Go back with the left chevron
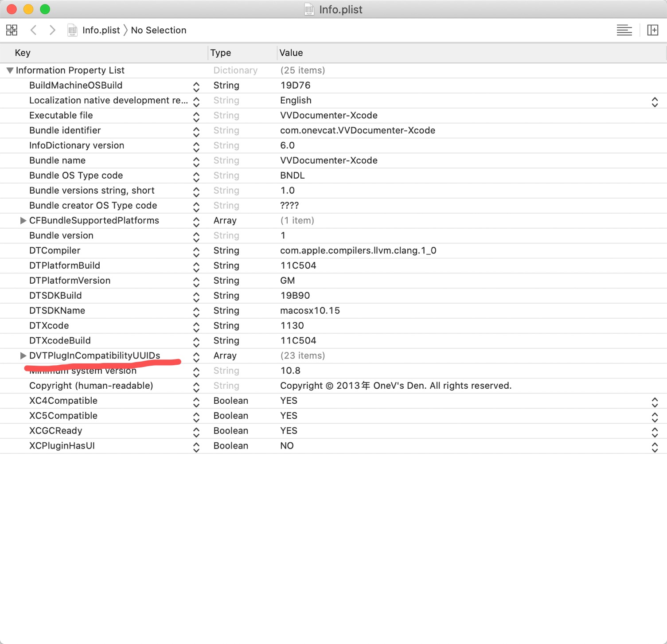This screenshot has height=644, width=667. pyautogui.click(x=34, y=30)
